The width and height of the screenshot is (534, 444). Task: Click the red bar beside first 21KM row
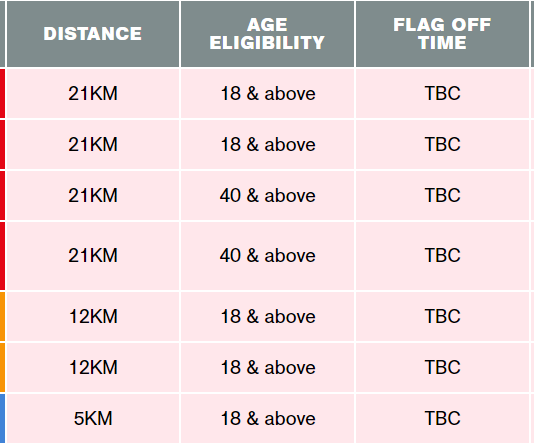(2, 93)
